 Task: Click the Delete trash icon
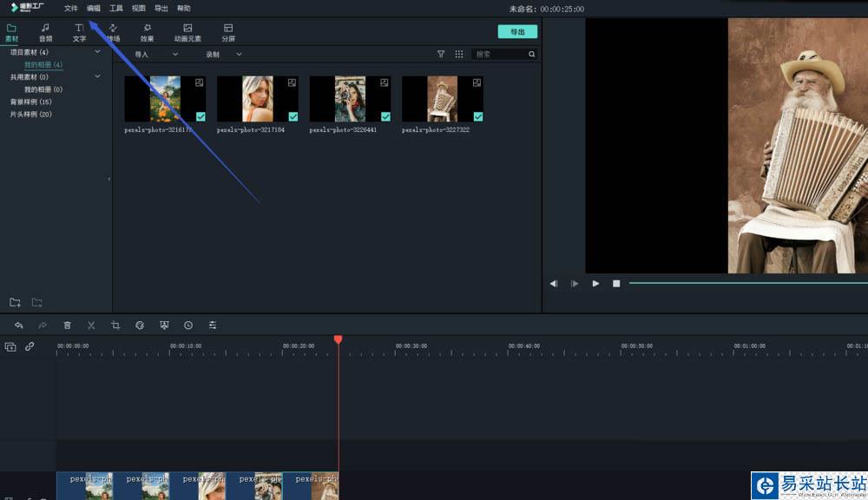[x=67, y=326]
